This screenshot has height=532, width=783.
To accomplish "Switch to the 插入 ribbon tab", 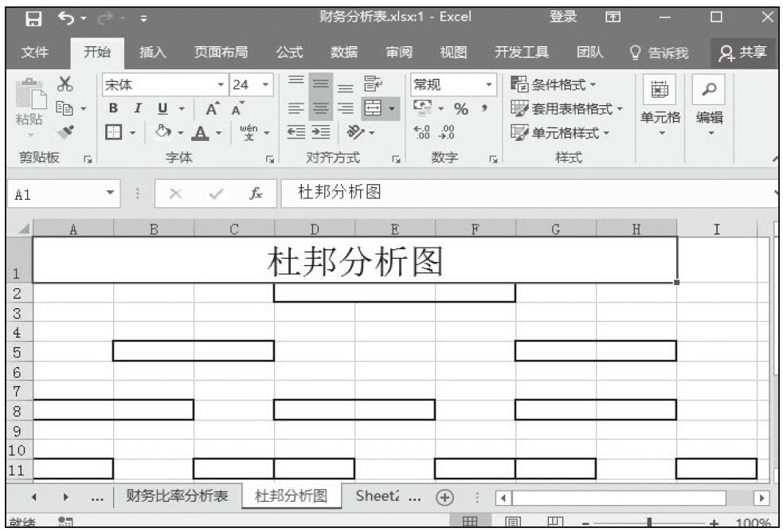I will [x=153, y=53].
